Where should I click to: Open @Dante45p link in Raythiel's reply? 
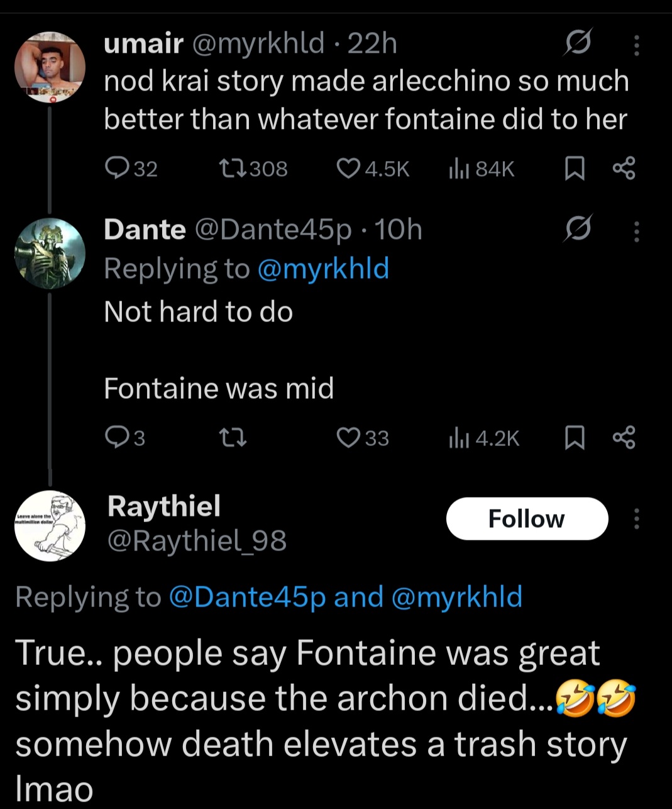coord(248,596)
